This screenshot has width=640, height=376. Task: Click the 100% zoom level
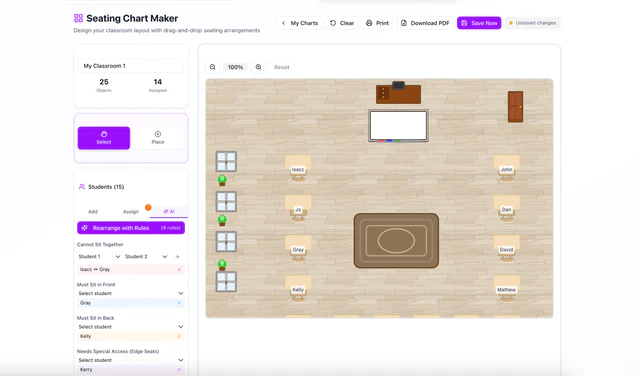point(236,67)
